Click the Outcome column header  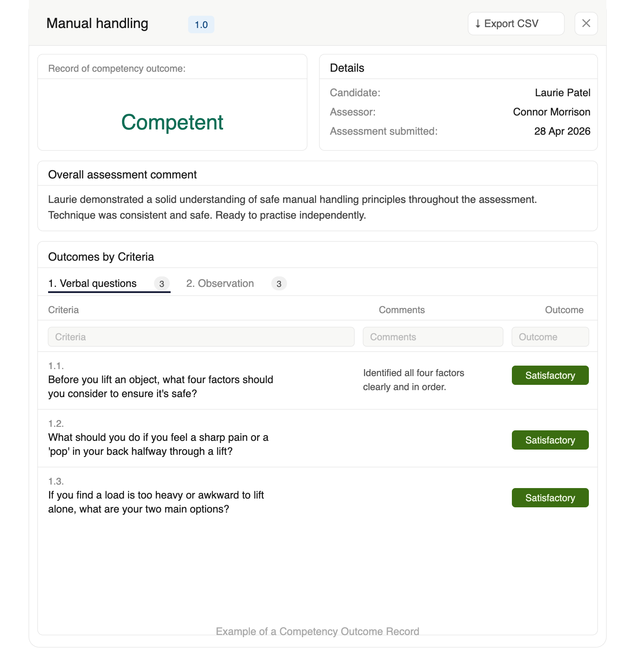pyautogui.click(x=564, y=310)
